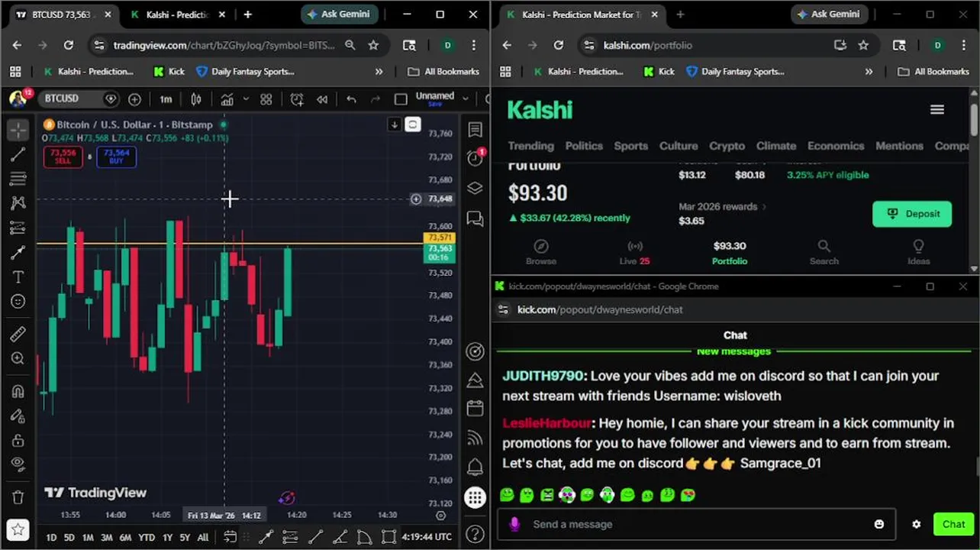Open the alerts clock icon with badge
980x550 pixels.
[475, 157]
